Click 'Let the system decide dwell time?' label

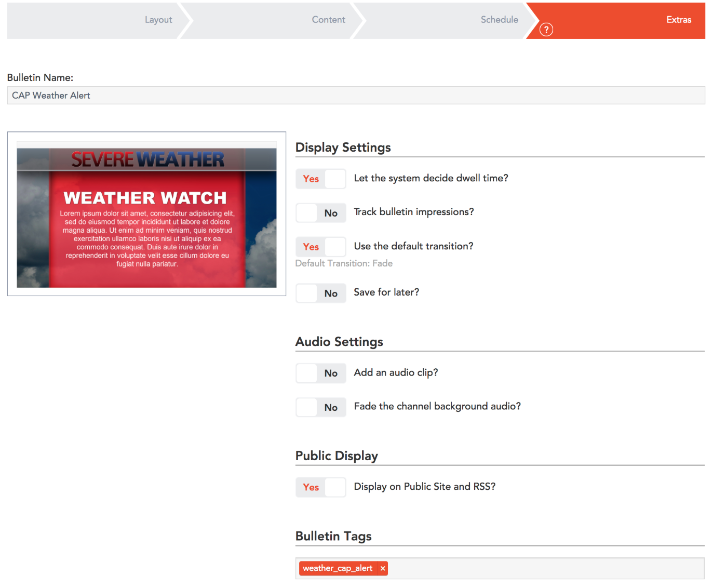431,178
